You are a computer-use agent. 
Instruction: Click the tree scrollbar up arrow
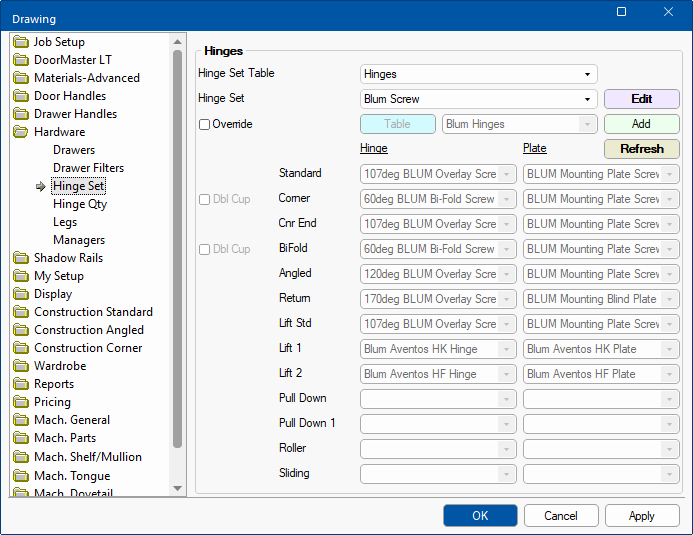(178, 42)
